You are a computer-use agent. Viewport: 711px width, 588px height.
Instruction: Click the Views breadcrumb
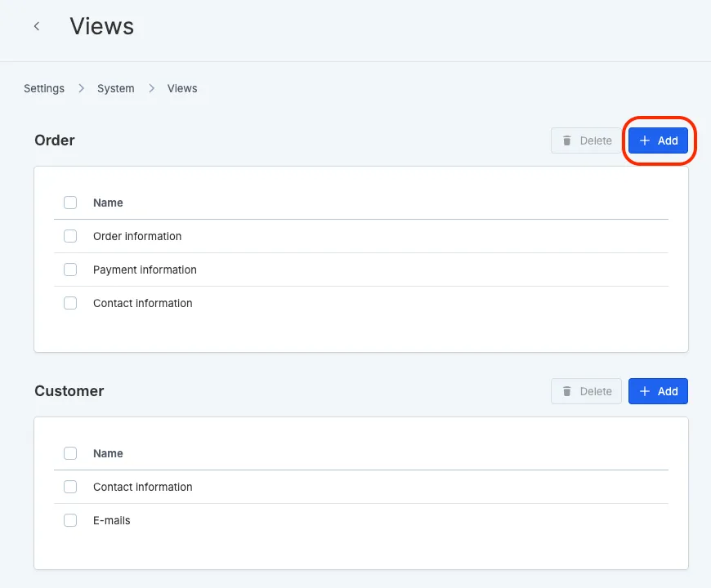(182, 88)
